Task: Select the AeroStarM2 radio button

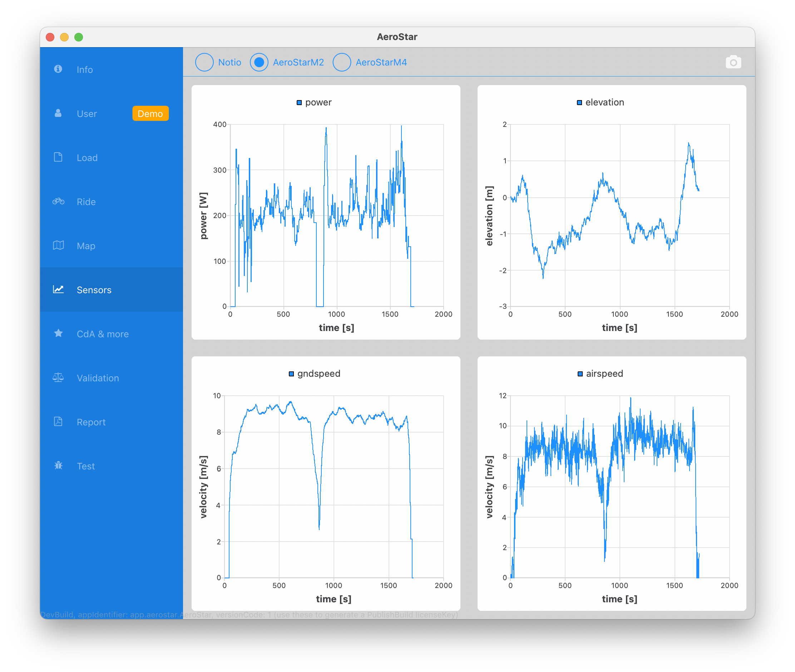Action: coord(259,62)
